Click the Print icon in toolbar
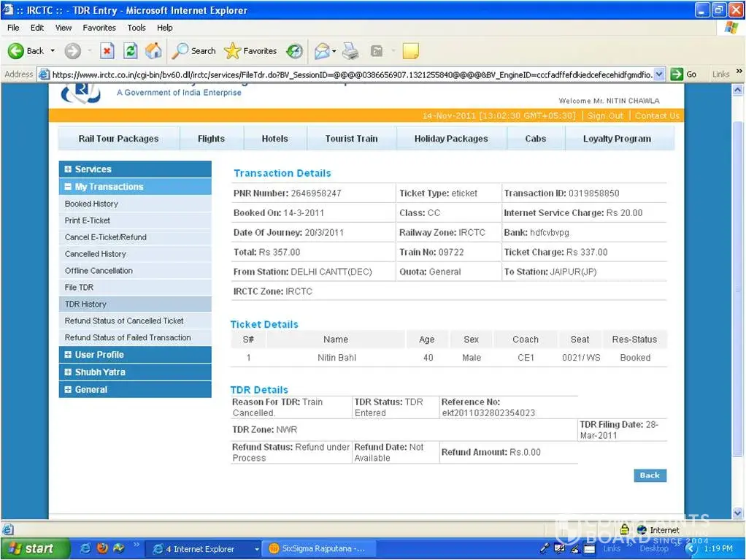The image size is (746, 560). pyautogui.click(x=350, y=51)
